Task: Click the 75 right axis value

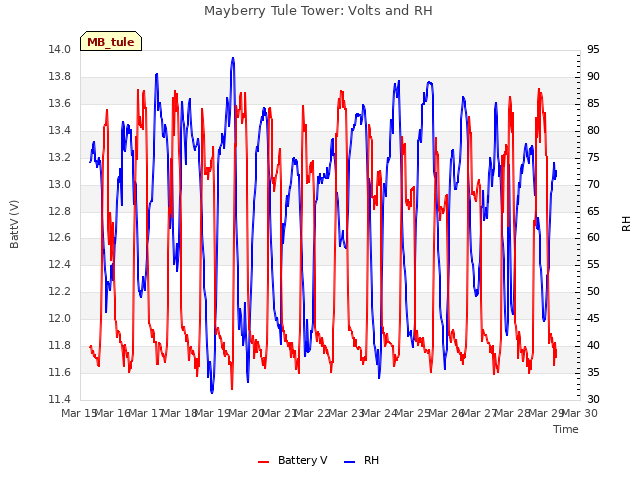Action: [x=593, y=158]
